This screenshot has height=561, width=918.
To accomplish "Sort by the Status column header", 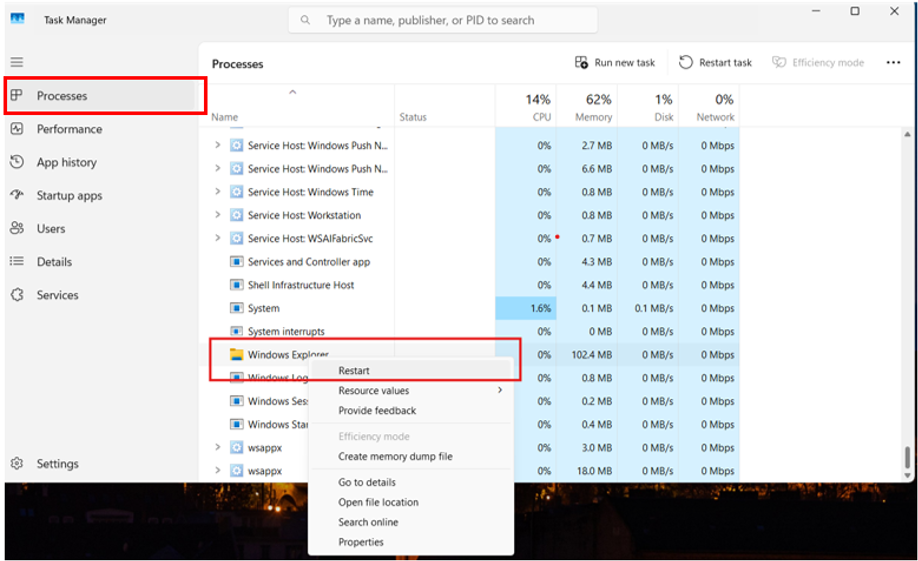I will coord(444,106).
